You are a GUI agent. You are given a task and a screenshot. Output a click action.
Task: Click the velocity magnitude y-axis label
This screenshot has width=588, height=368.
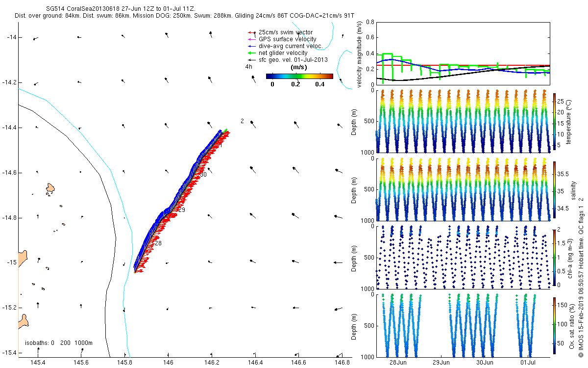(x=360, y=54)
